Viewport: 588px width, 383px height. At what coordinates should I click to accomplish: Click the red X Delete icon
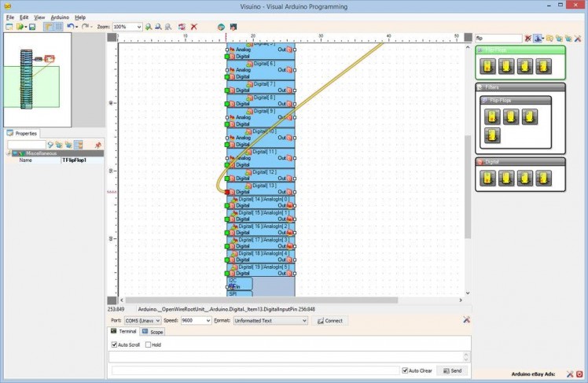coord(194,27)
